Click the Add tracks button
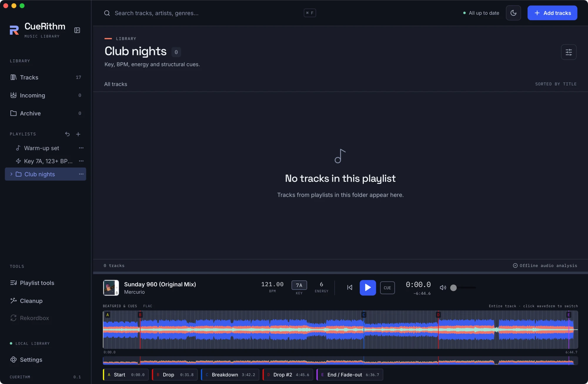 [x=552, y=13]
